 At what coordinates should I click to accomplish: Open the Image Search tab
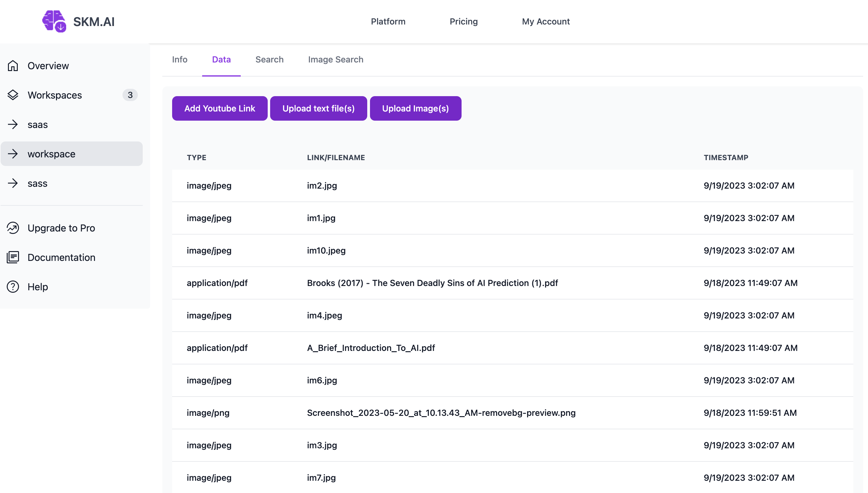click(335, 60)
